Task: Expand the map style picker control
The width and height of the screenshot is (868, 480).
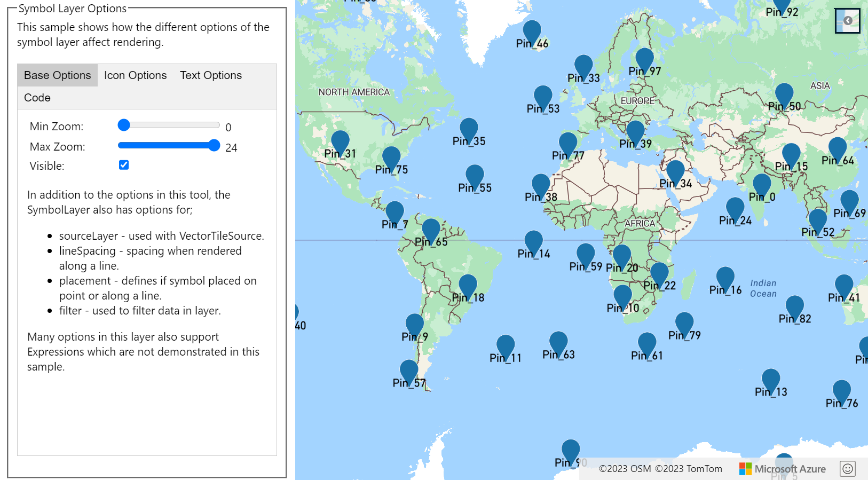Action: pos(848,21)
